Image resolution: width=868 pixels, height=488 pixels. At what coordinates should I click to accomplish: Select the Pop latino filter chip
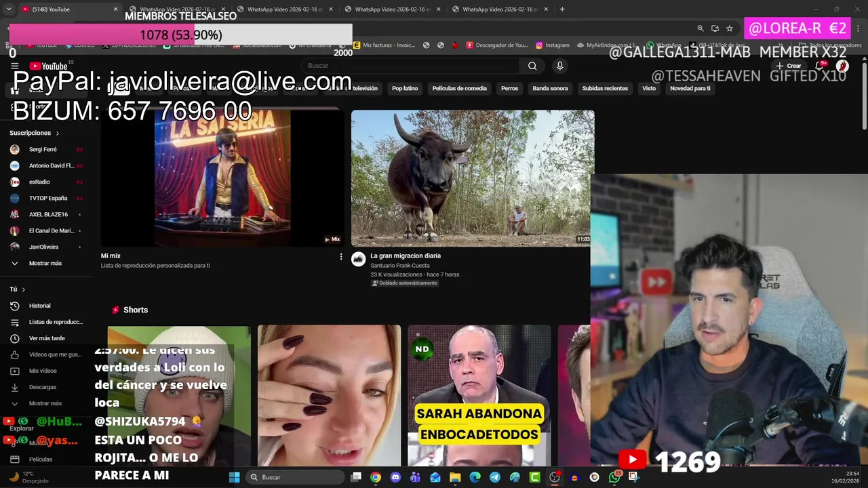[405, 88]
